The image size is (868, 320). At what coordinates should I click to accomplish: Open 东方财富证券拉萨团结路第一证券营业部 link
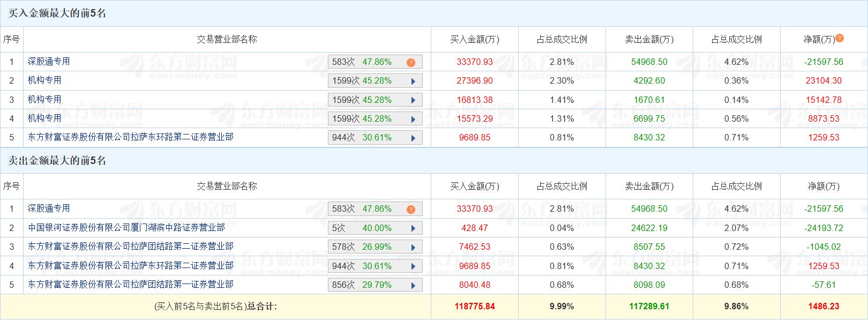click(131, 285)
